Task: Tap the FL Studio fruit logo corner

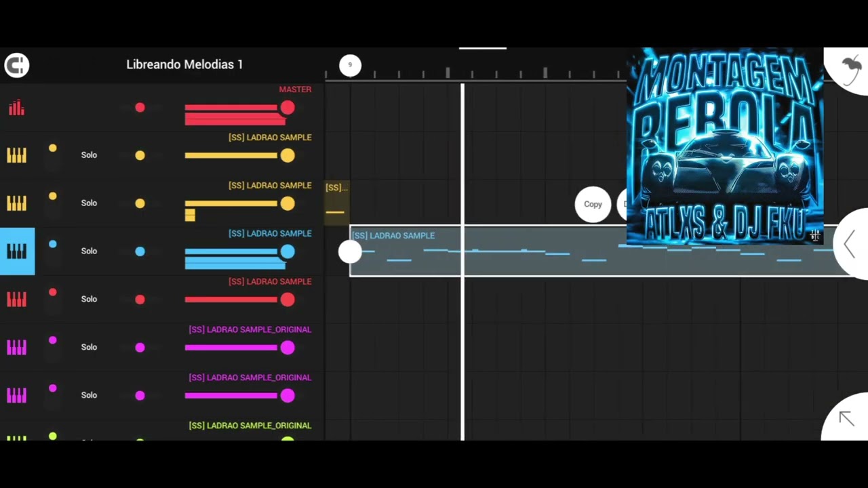Action: tap(849, 68)
